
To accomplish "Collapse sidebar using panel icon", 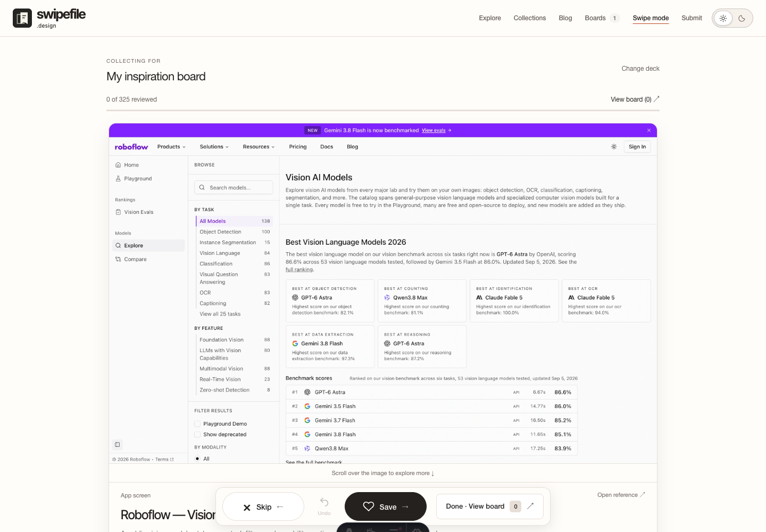I will [x=118, y=445].
